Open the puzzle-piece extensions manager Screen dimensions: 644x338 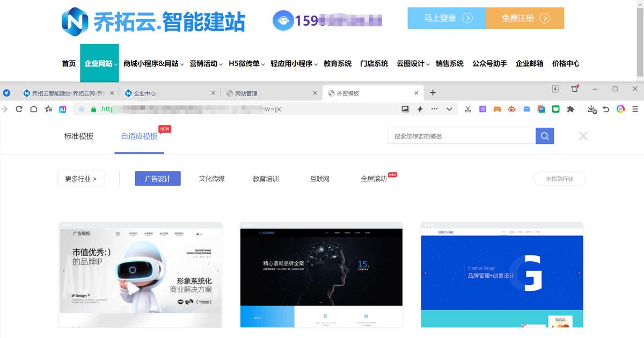click(x=570, y=109)
